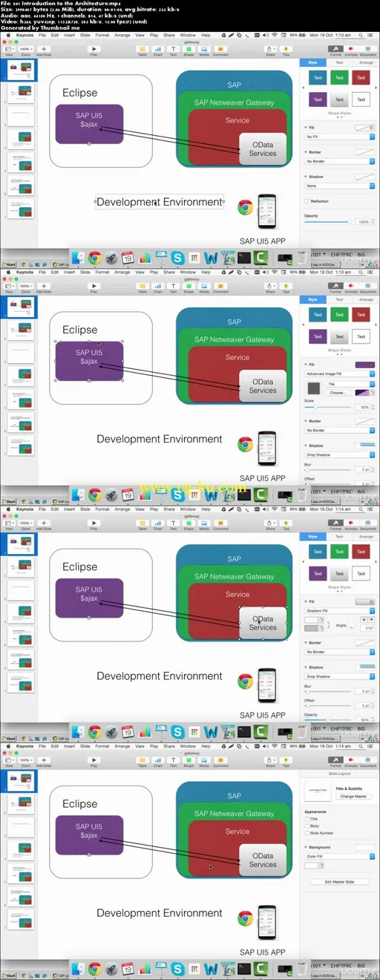Click Animate icon in the Slide Layout frame

point(350,760)
